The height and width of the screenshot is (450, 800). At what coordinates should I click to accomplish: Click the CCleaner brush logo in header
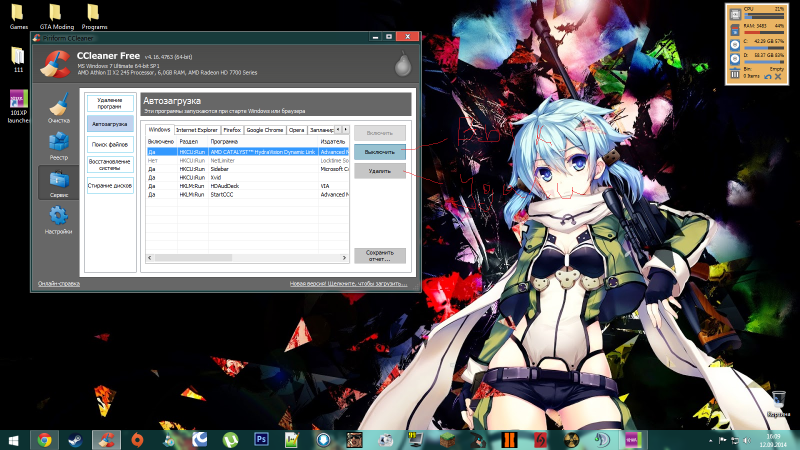coord(56,64)
